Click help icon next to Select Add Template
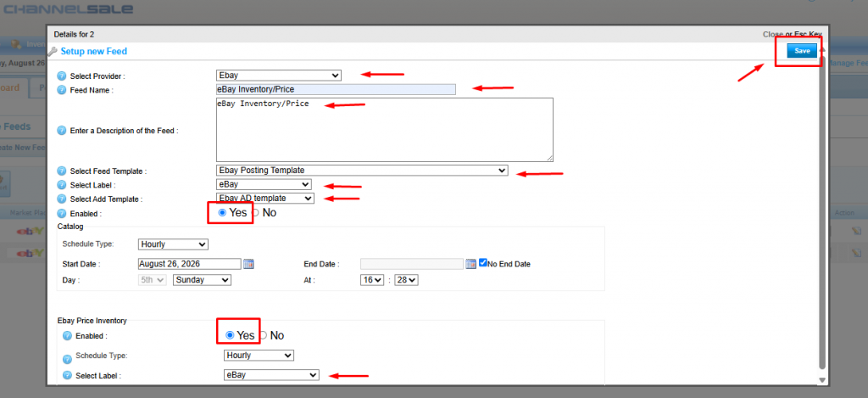This screenshot has width=868, height=398. [61, 199]
